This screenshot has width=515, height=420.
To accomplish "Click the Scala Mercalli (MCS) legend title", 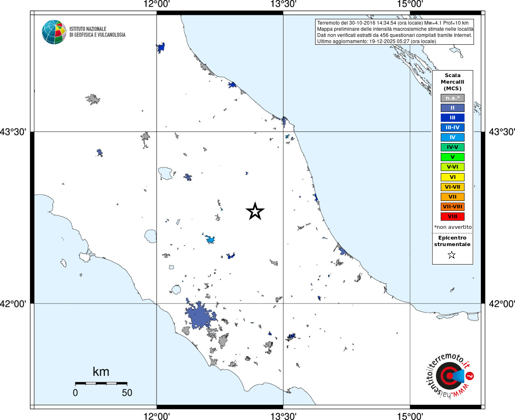I will (x=453, y=82).
